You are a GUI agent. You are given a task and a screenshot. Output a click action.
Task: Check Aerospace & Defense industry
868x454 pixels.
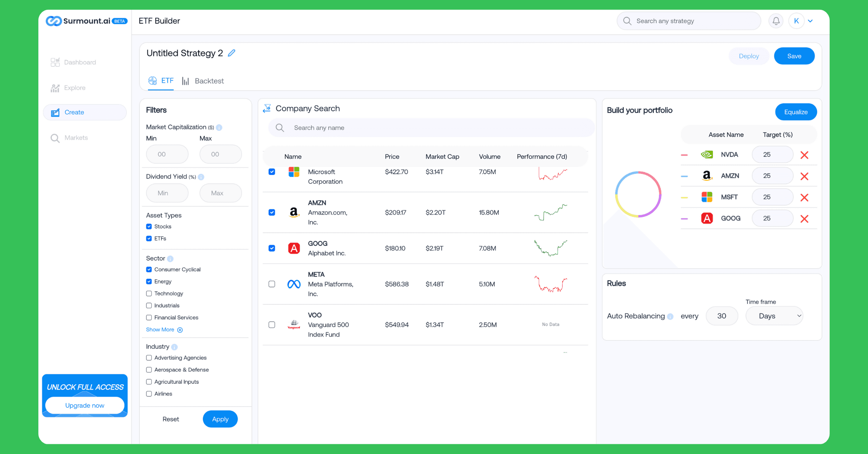pos(149,370)
